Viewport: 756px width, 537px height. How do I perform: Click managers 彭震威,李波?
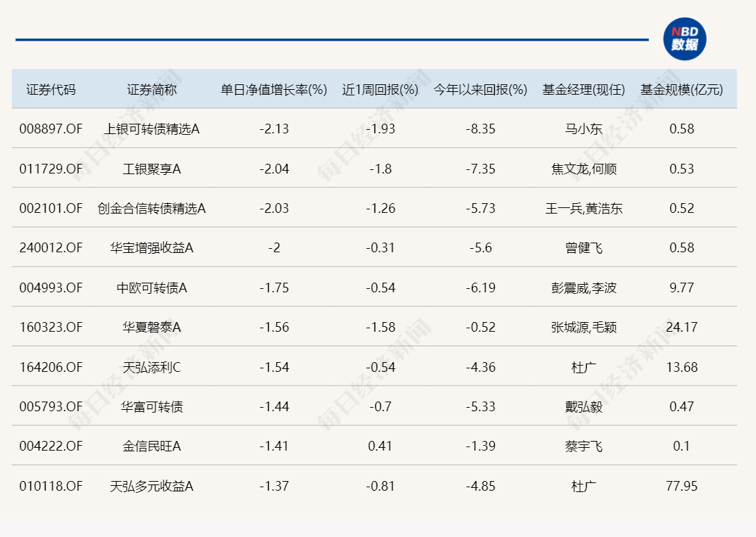[583, 288]
